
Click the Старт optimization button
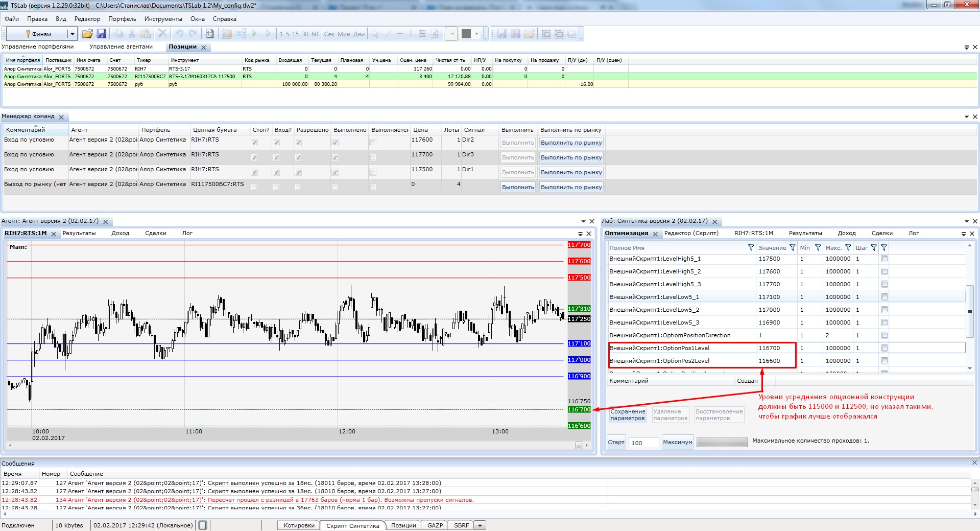click(x=616, y=442)
